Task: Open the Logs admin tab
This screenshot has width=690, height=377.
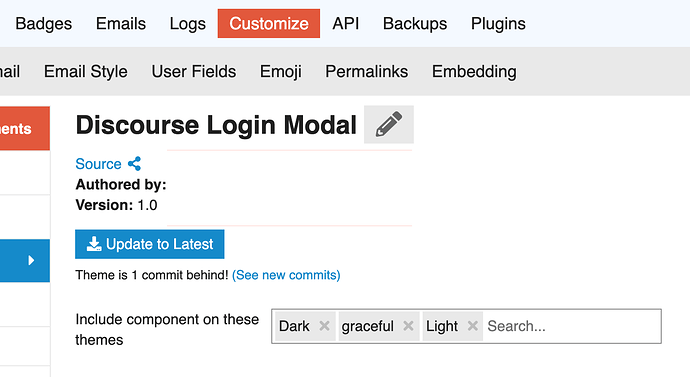Action: (187, 23)
